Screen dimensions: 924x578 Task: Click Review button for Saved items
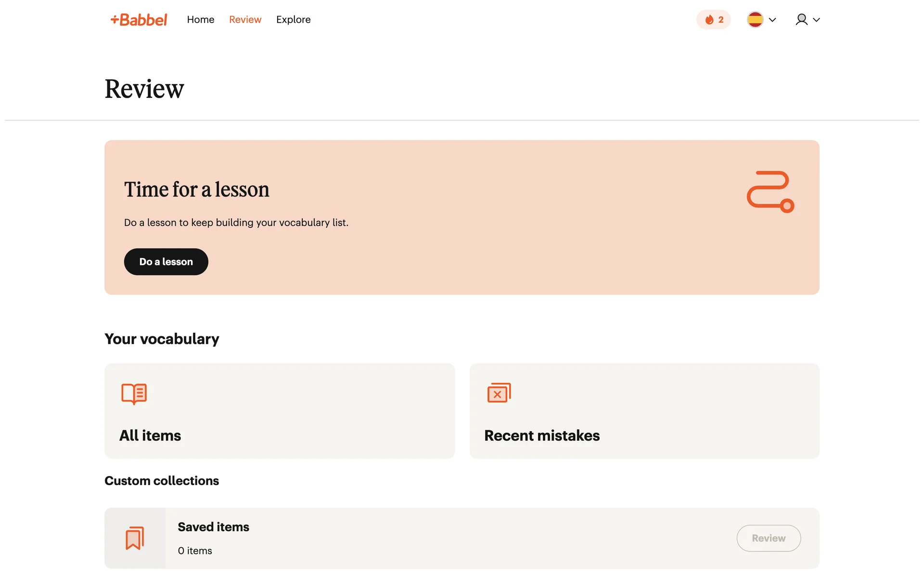pyautogui.click(x=768, y=538)
